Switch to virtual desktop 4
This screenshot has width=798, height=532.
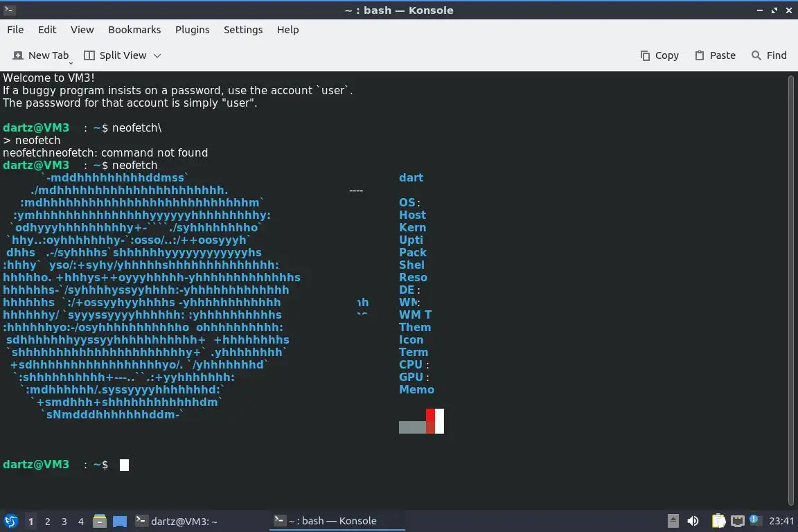tap(80, 522)
